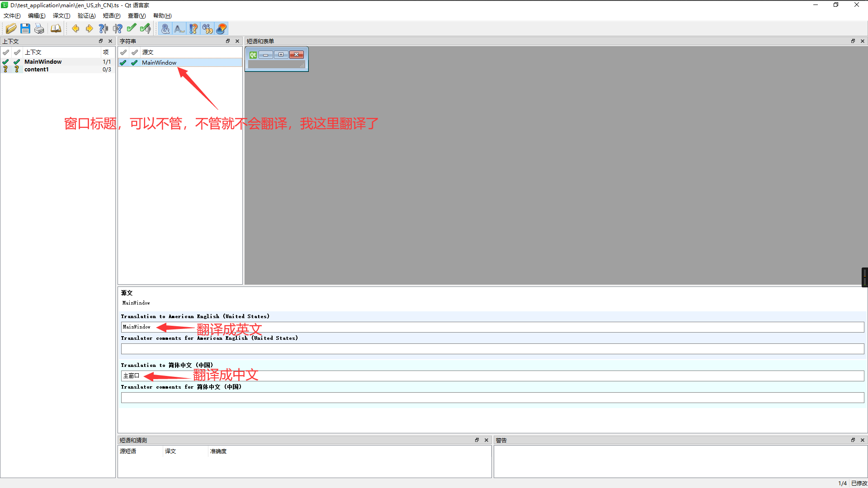Click the American English translator comments field
The width and height of the screenshot is (868, 488).
[492, 349]
